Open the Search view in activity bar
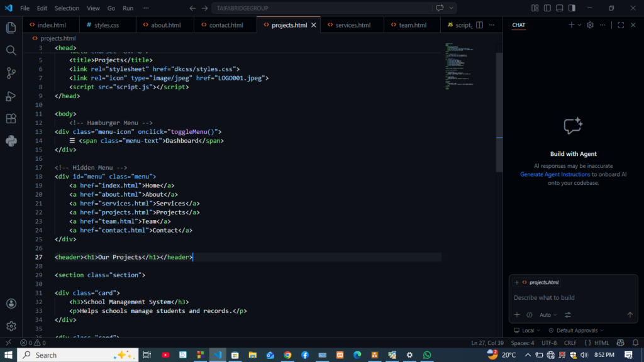 tap(11, 50)
